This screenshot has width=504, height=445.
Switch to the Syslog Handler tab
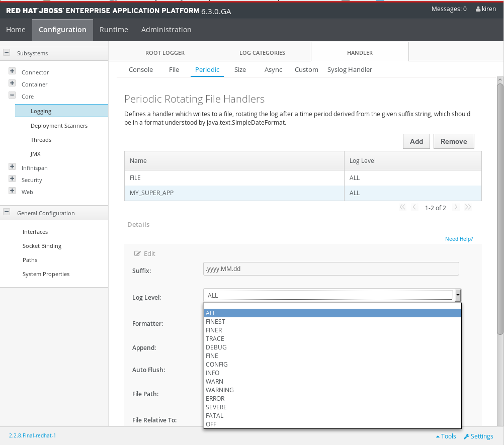click(x=350, y=69)
